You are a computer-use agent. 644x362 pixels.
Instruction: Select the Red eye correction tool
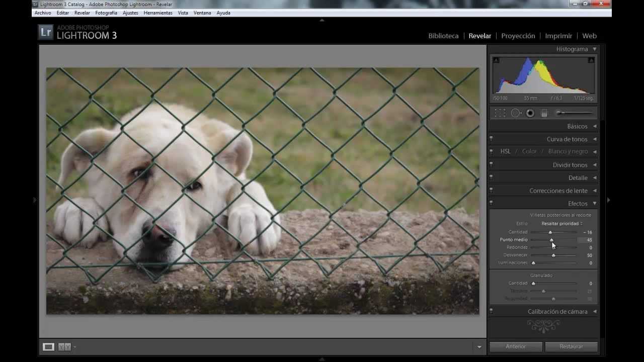click(x=530, y=114)
